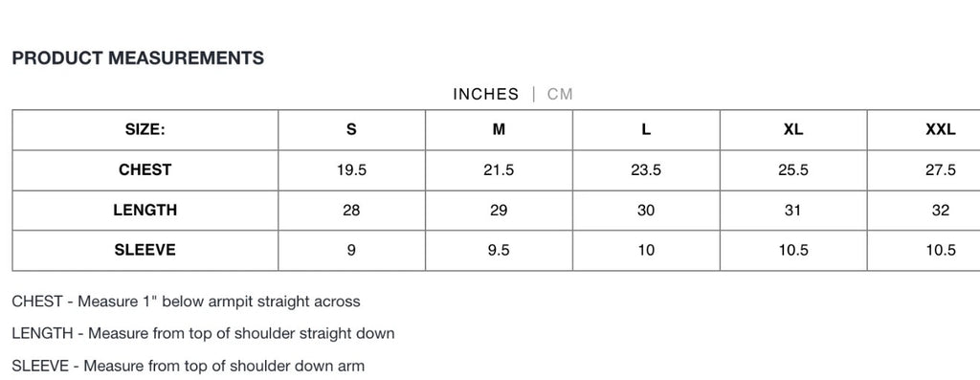The height and width of the screenshot is (380, 980).
Task: Click the L size column header
Action: 646,130
